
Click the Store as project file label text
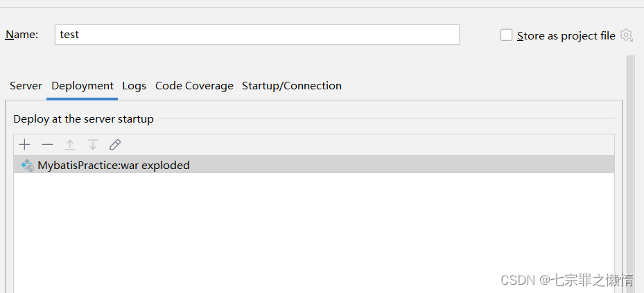[x=566, y=36]
